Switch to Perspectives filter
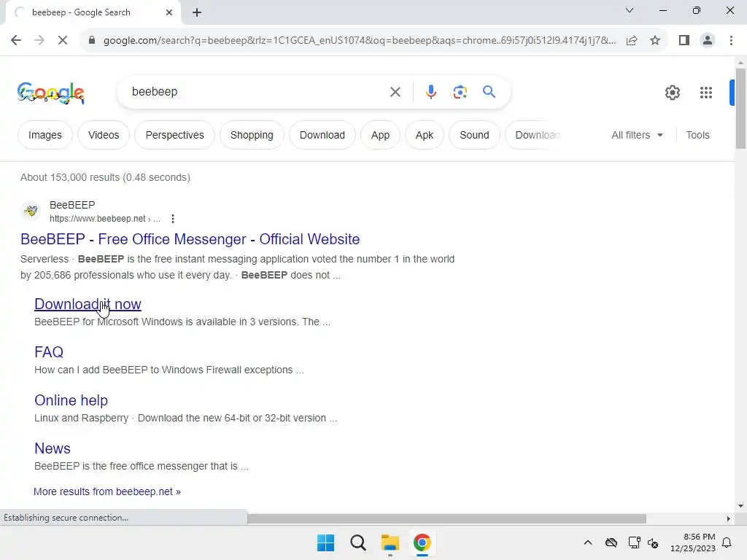747x560 pixels. click(174, 135)
